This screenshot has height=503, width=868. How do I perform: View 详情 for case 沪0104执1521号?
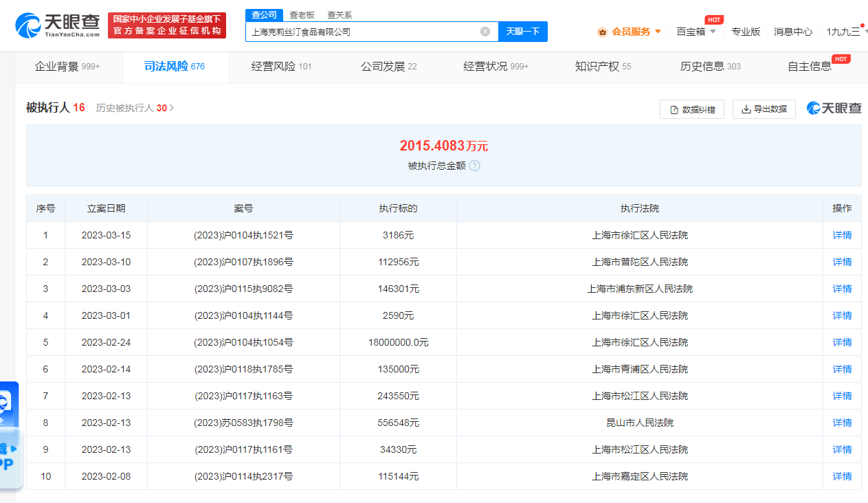[842, 235]
